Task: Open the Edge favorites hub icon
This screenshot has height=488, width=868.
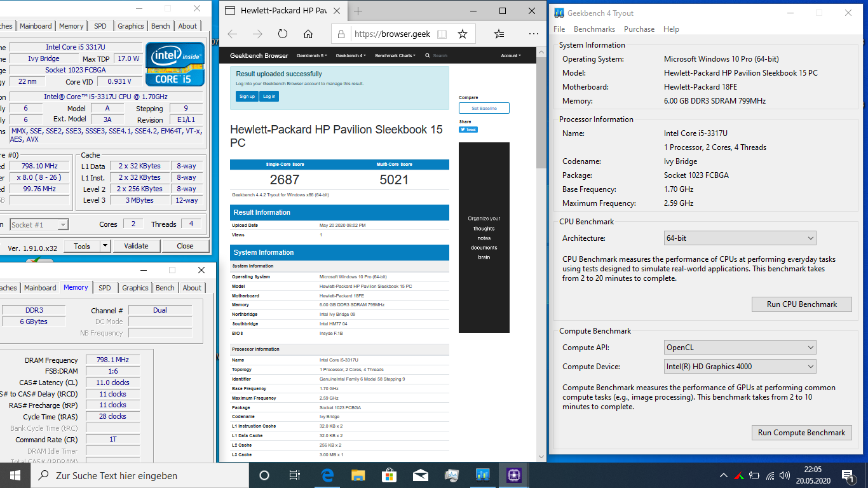Action: click(499, 34)
